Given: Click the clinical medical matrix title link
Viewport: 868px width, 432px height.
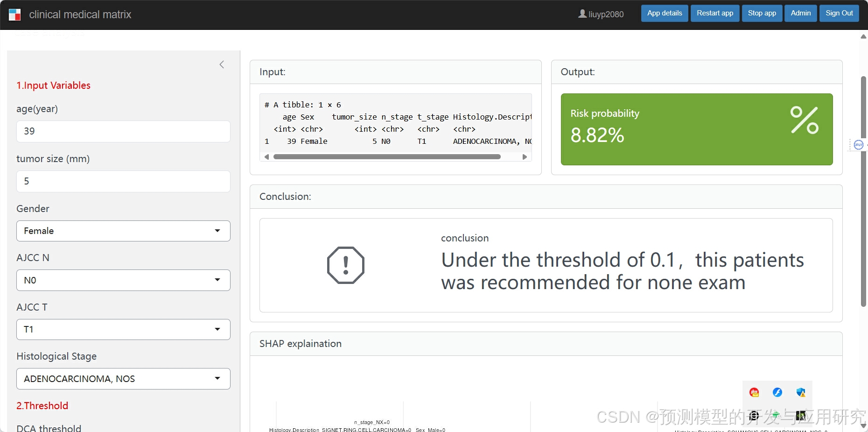Looking at the screenshot, I should [80, 14].
